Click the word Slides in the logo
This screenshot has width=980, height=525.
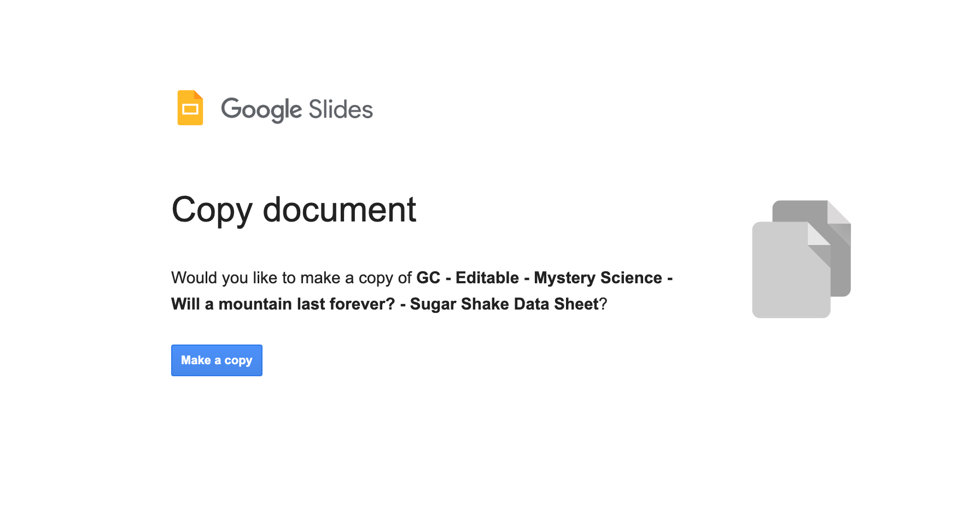pyautogui.click(x=341, y=109)
